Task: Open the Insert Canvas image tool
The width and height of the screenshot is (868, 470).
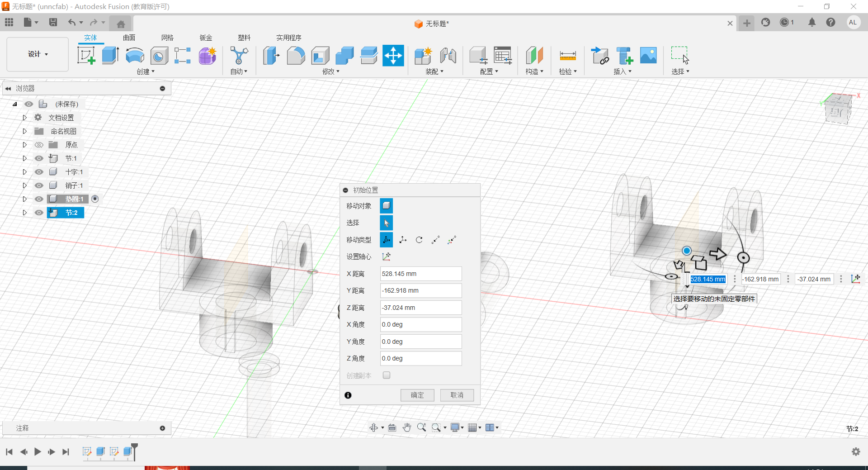Action: [648, 56]
